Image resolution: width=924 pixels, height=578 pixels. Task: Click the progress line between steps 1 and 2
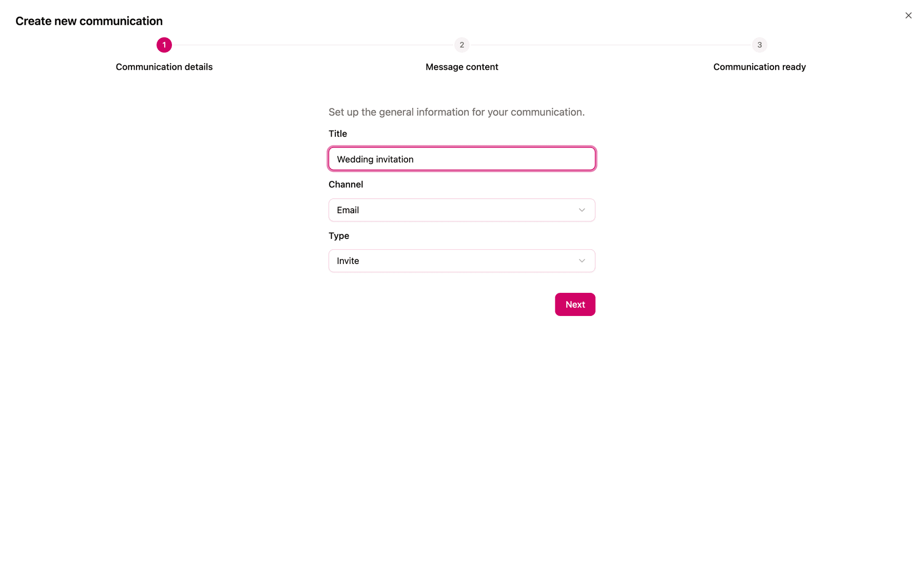click(x=313, y=45)
